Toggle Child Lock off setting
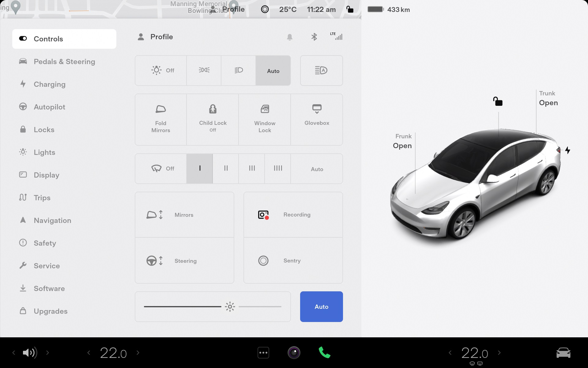This screenshot has height=368, width=588. click(x=213, y=119)
